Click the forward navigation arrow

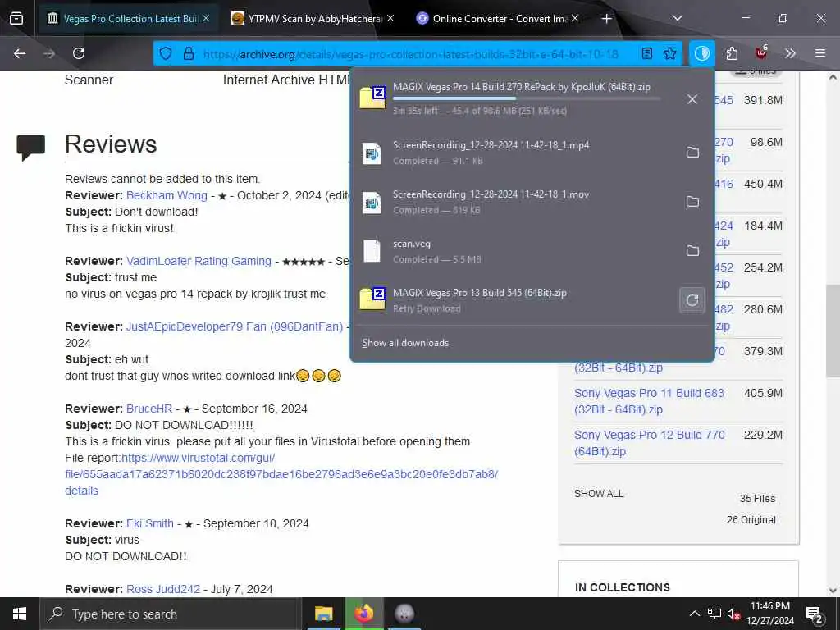point(49,53)
